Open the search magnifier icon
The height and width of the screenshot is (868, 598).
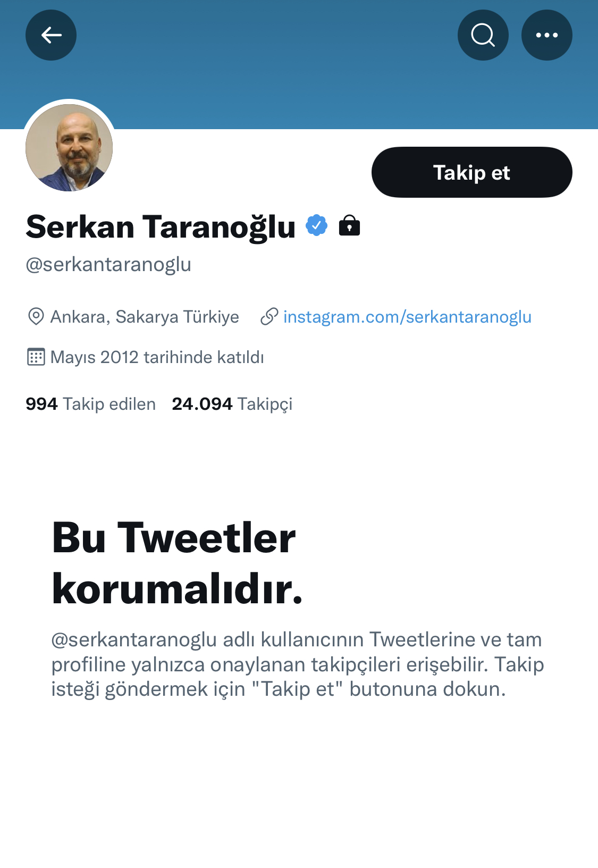[x=483, y=35]
